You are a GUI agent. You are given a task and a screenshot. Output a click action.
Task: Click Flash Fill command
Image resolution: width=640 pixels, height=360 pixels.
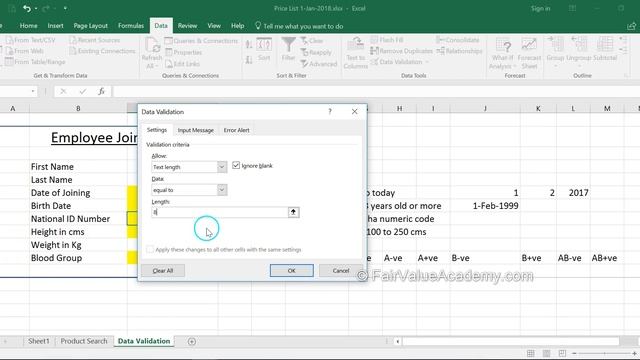point(387,40)
